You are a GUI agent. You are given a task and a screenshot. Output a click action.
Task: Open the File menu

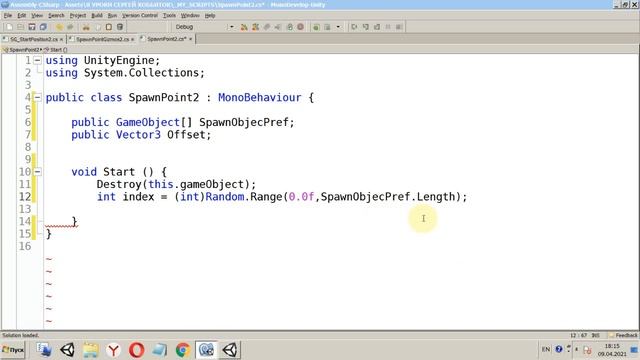click(8, 16)
